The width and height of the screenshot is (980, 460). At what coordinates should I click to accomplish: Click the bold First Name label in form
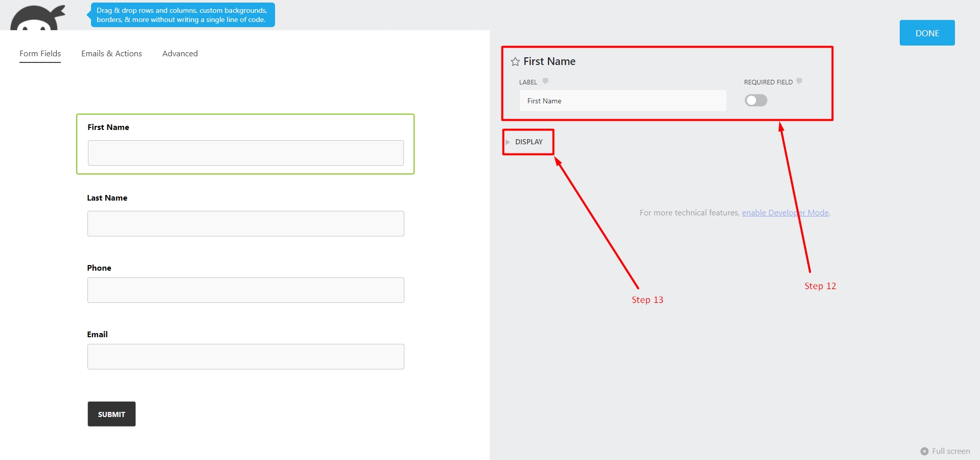click(108, 127)
